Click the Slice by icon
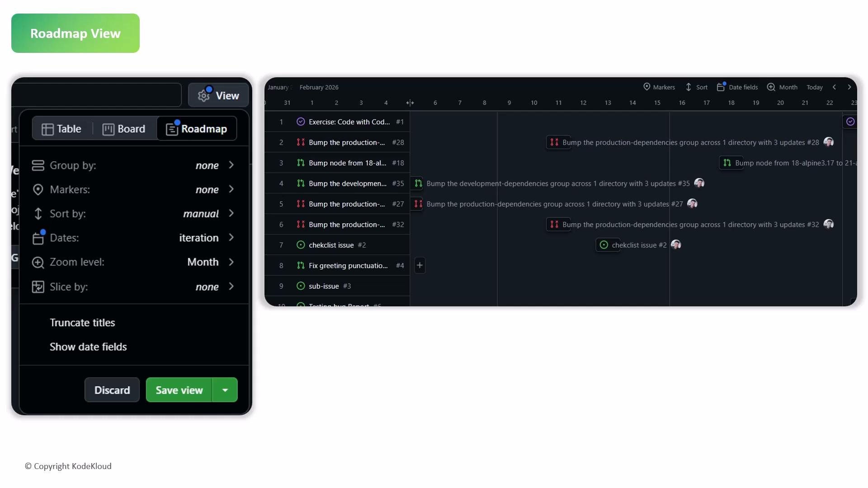The height and width of the screenshot is (488, 868). [x=38, y=287]
